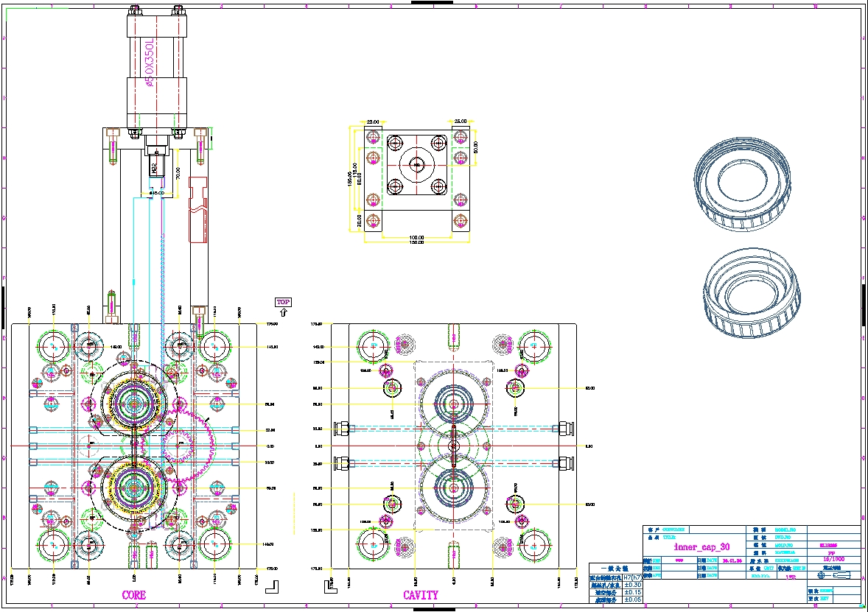Select the ±0.30 tolerance table cell

tap(633, 585)
